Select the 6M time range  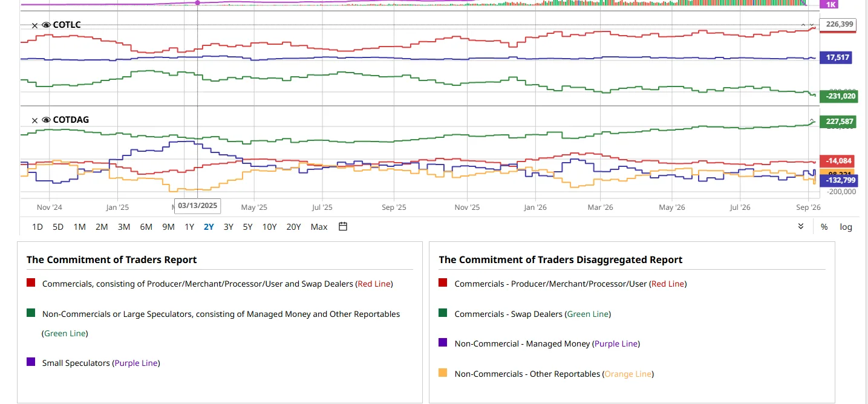(146, 227)
